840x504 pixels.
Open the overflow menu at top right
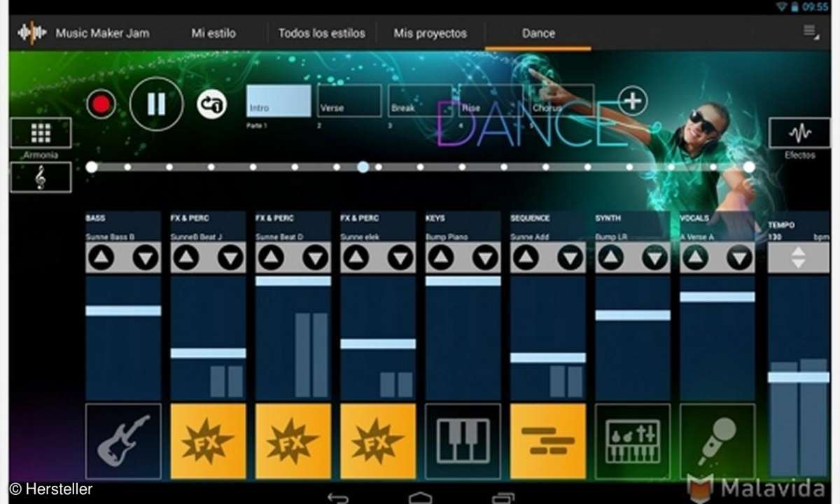point(811,32)
